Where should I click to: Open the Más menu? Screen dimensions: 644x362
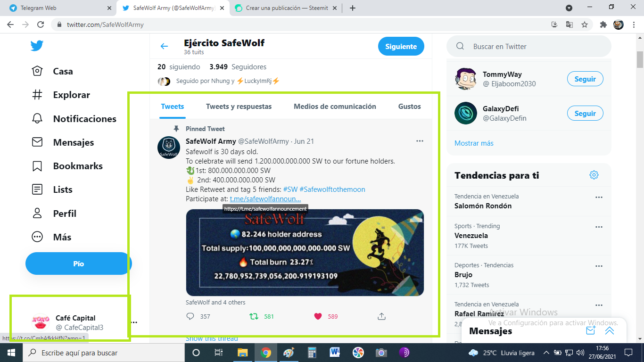[51, 237]
